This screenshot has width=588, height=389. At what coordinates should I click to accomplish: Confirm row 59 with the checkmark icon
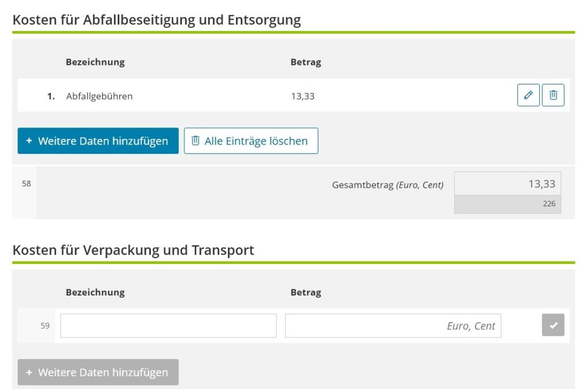(x=553, y=325)
